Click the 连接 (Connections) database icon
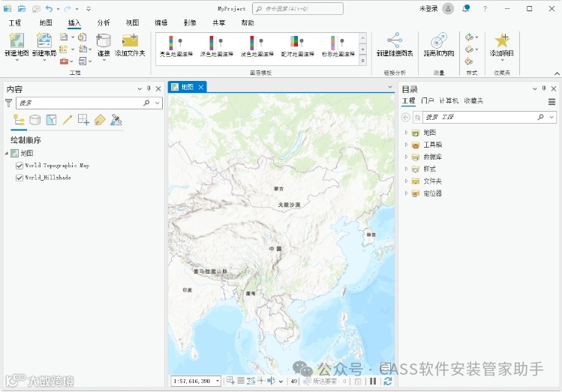The height and width of the screenshot is (392, 562). [x=104, y=40]
